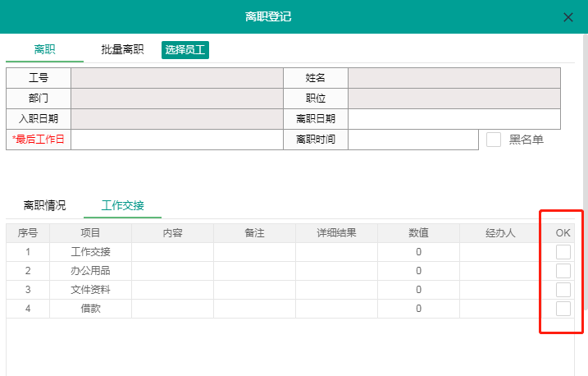The height and width of the screenshot is (376, 588).
Task: Click the 离职日期 input field
Action: [454, 119]
